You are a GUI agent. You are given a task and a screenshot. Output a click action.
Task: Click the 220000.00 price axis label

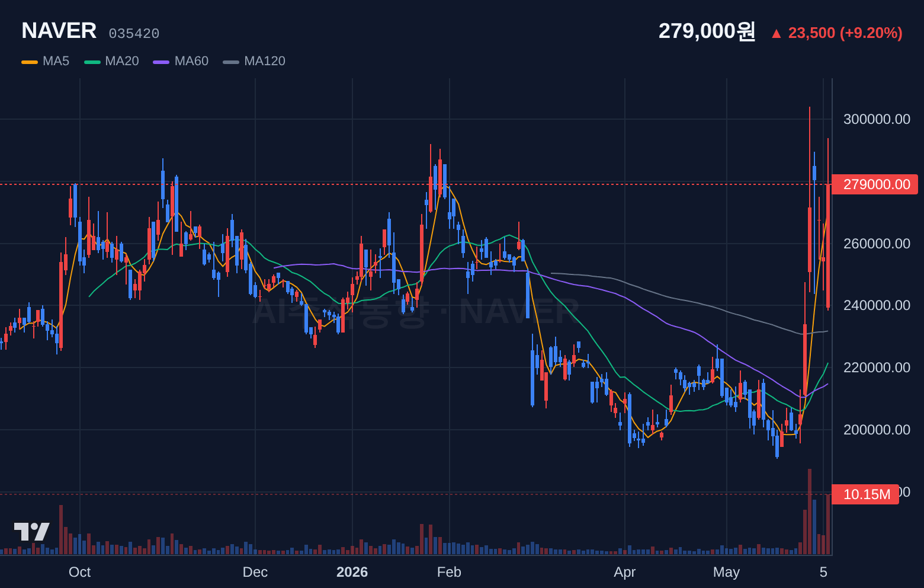(x=877, y=367)
